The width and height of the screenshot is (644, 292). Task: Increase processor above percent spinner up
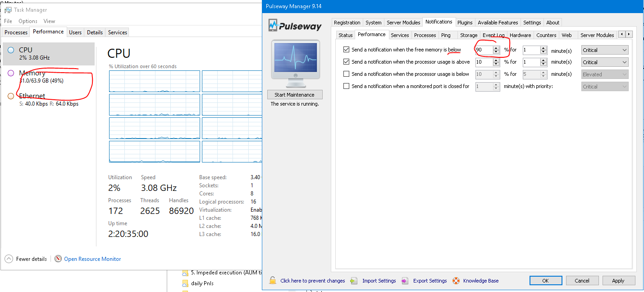coord(496,60)
